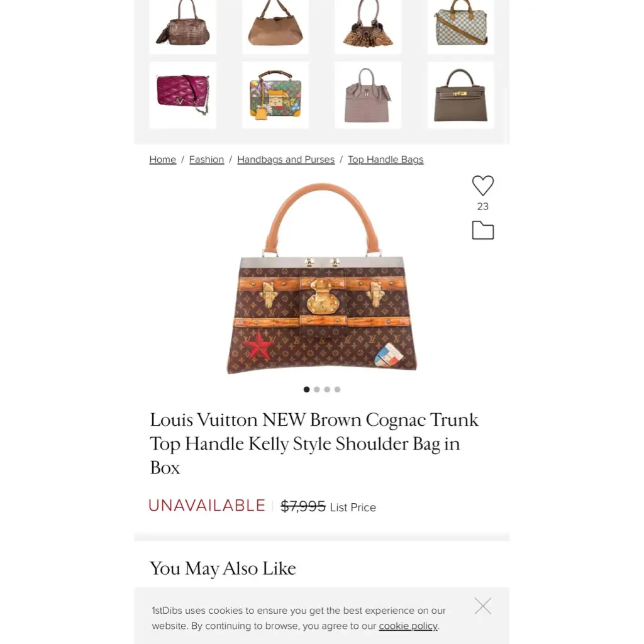The height and width of the screenshot is (644, 644).
Task: Open the Home breadcrumb link
Action: click(163, 159)
